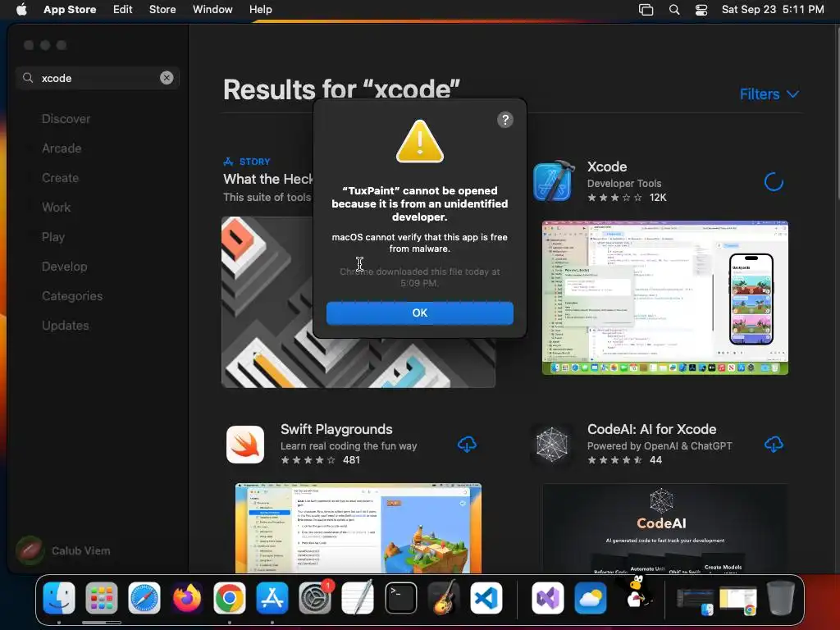Open System Settings from the Dock
Image resolution: width=840 pixels, height=630 pixels.
(315, 598)
